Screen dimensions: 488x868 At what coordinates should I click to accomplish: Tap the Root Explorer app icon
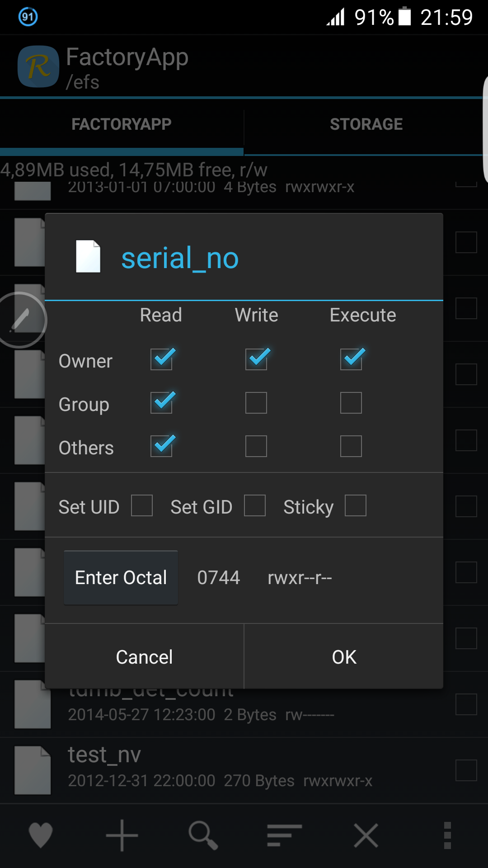[x=38, y=66]
